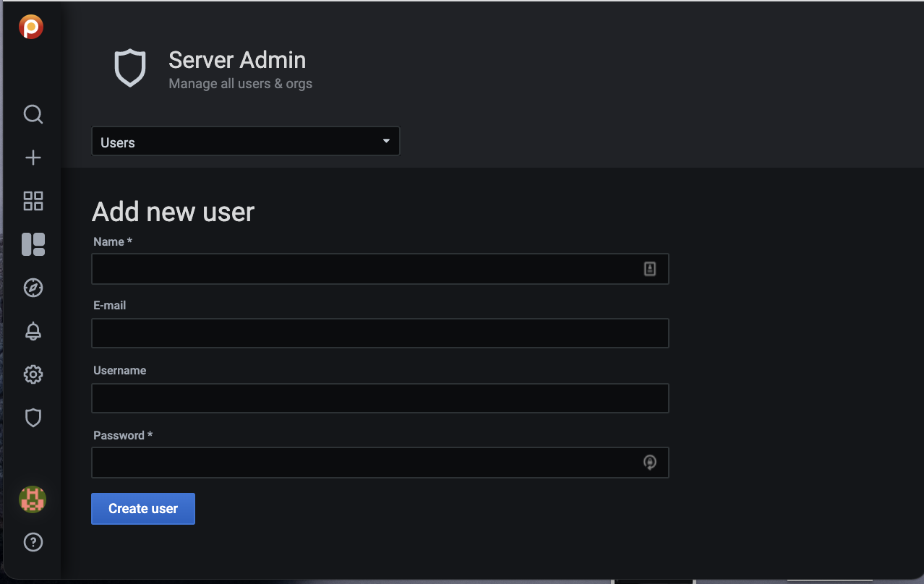This screenshot has height=584, width=924.
Task: Open the user profile avatar
Action: click(33, 499)
